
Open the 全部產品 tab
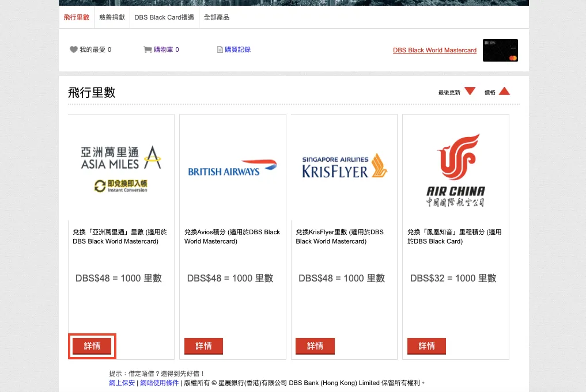point(217,17)
